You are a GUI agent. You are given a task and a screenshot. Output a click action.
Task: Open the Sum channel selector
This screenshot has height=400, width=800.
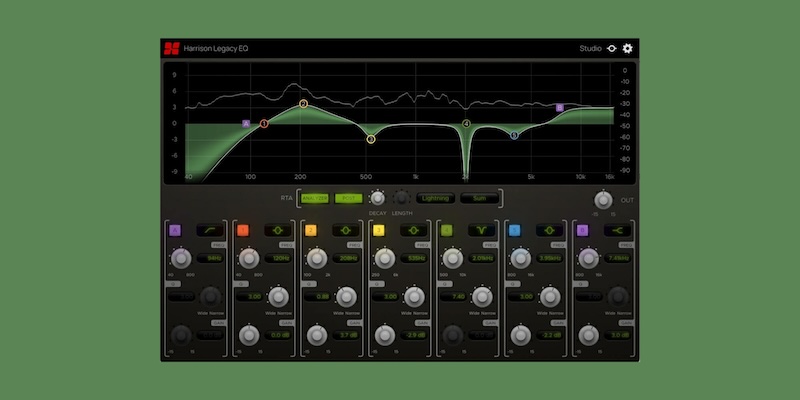(479, 198)
